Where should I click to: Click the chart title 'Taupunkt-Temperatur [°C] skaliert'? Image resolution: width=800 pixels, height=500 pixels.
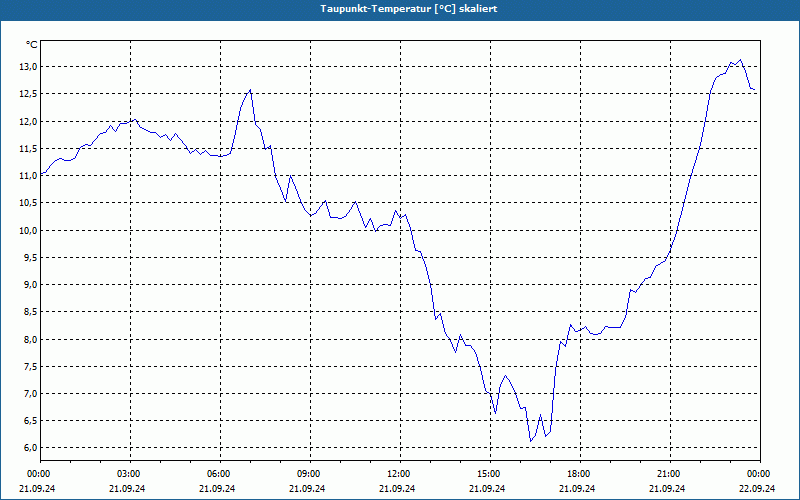click(409, 9)
